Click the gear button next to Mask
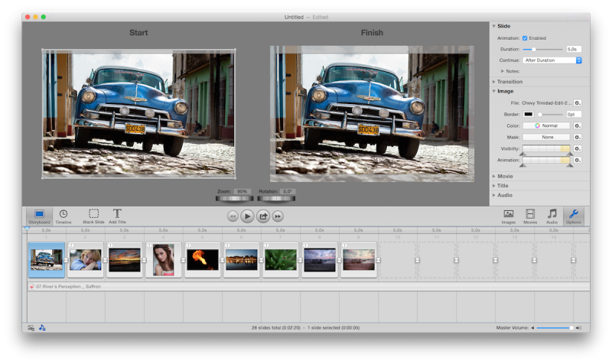The image size is (612, 364). tap(578, 137)
